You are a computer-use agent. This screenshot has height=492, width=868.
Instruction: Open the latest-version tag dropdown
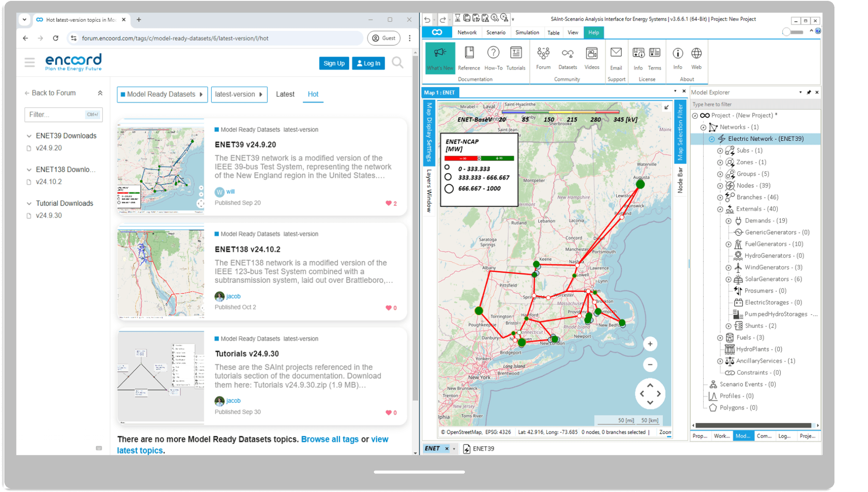pyautogui.click(x=239, y=94)
